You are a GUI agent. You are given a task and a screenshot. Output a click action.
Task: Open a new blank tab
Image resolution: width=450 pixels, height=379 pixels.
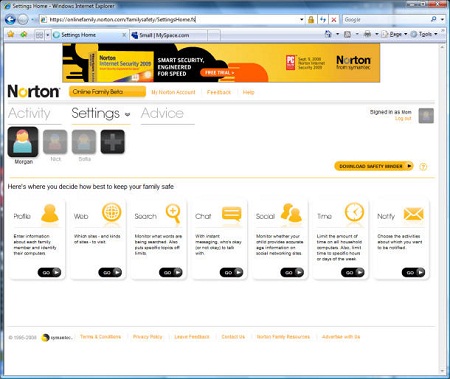(214, 35)
